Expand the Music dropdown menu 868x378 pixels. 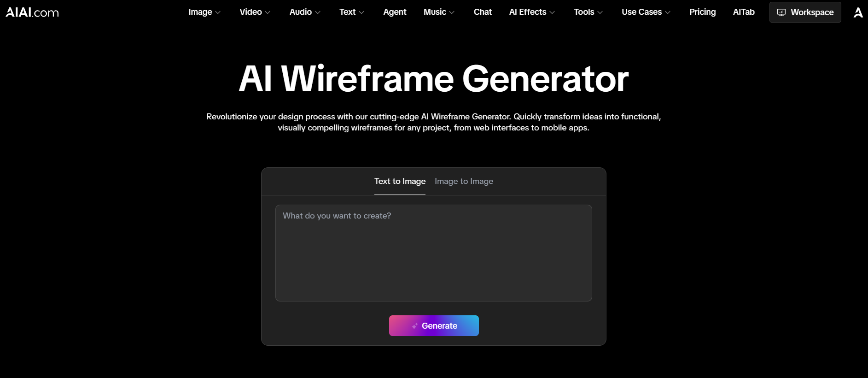439,12
